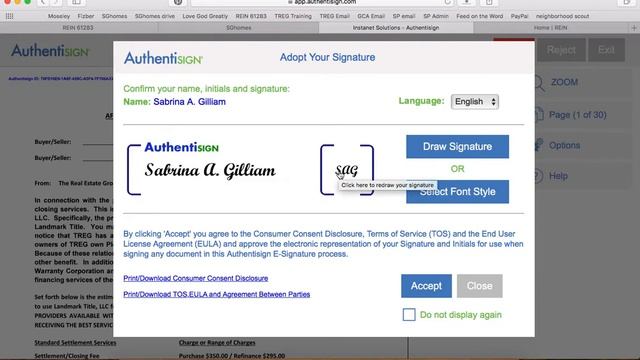Open the SP email bookmark
Image resolution: width=640 pixels, height=360 pixels.
(404, 16)
